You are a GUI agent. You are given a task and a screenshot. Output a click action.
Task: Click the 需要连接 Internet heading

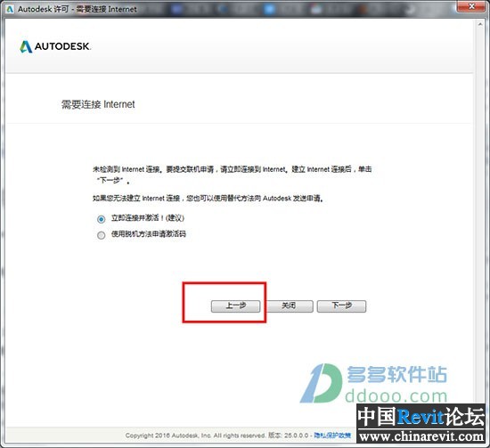tap(98, 104)
